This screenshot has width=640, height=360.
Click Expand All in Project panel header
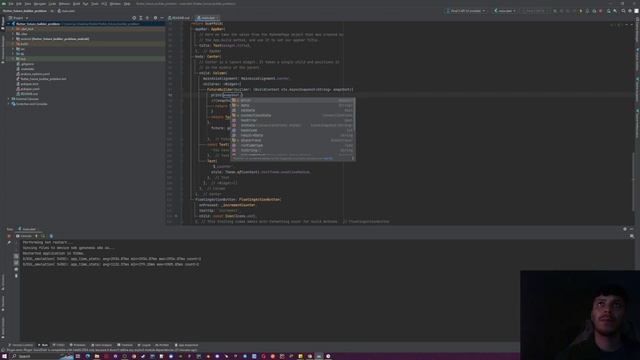click(x=141, y=18)
